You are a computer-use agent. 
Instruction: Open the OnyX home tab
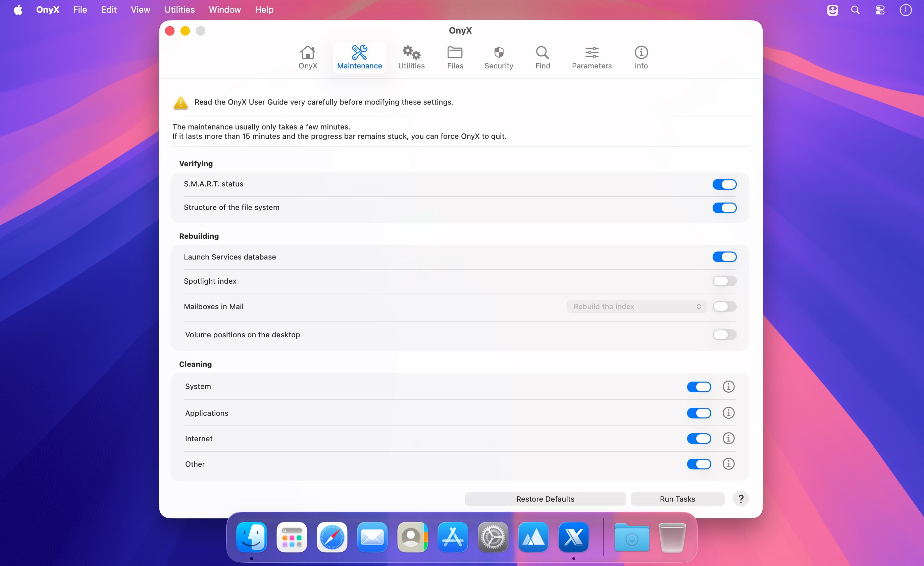click(x=308, y=57)
